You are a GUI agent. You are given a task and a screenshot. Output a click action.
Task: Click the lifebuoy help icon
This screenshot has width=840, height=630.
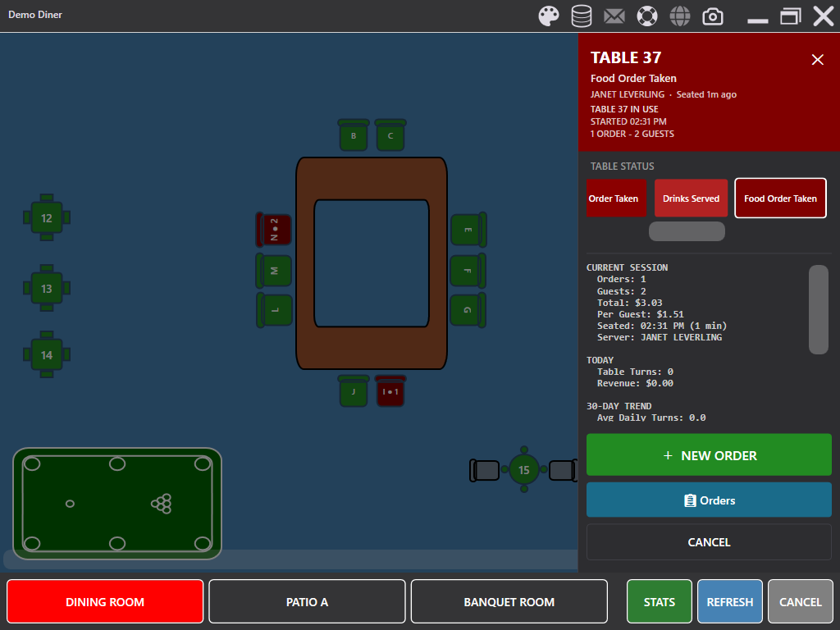(x=647, y=16)
